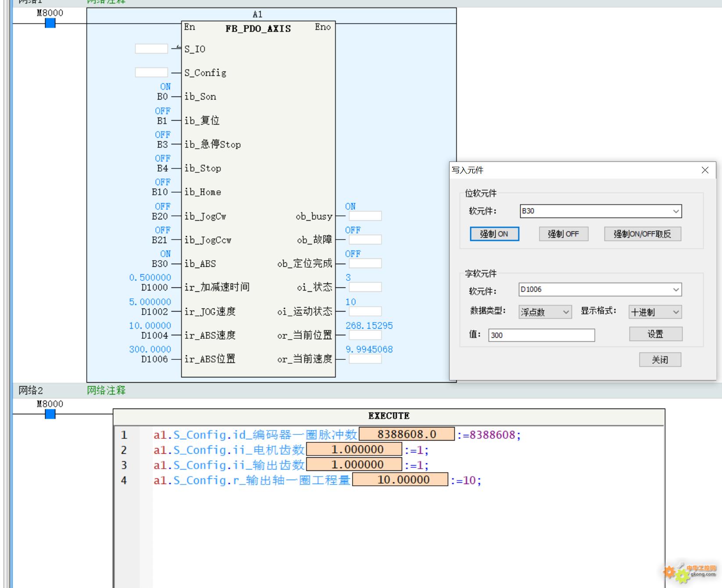
Task: Click the ob_busy output box
Action: coord(365,216)
